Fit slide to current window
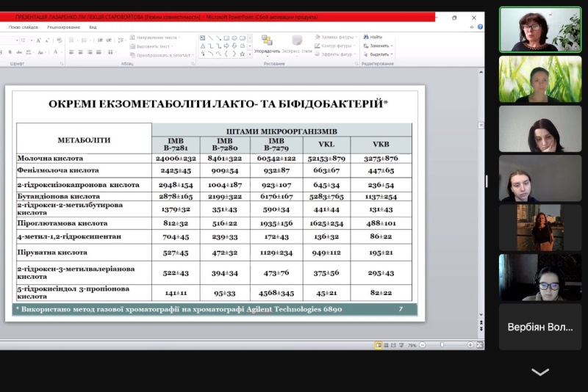 point(480,345)
